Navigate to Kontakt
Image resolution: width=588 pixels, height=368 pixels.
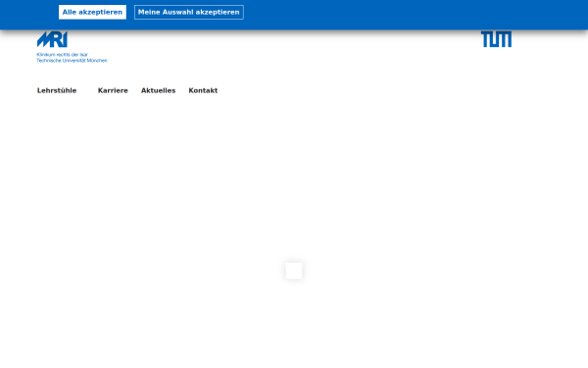coord(203,90)
